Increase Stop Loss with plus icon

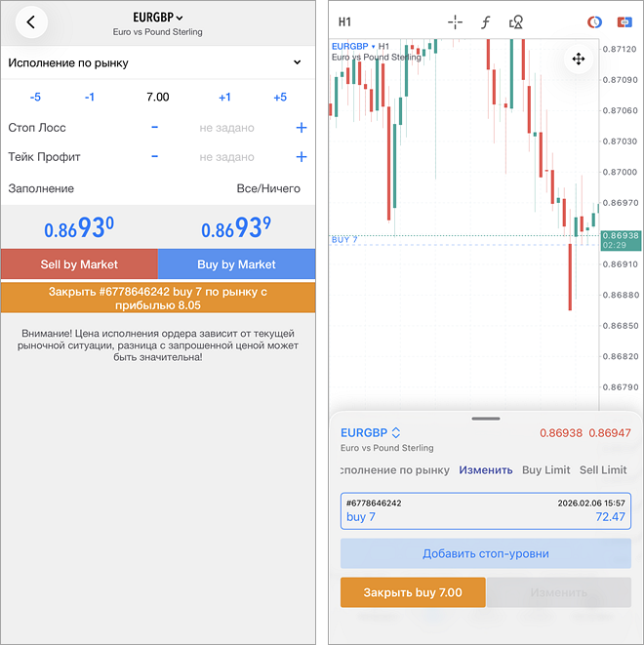[x=301, y=128]
